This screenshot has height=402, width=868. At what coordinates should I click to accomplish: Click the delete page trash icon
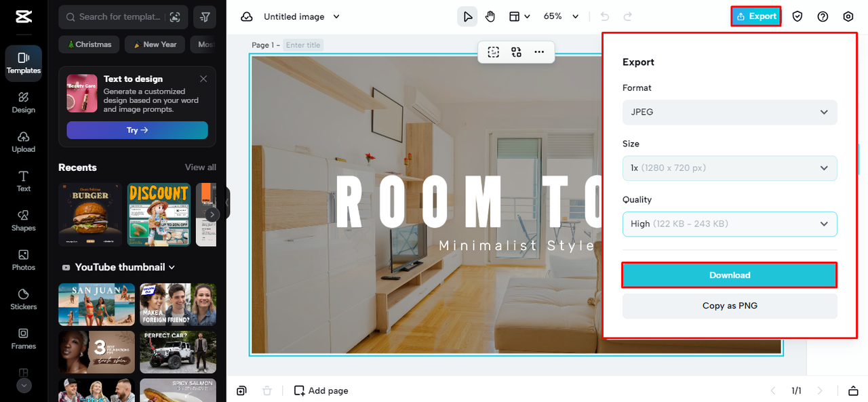coord(267,390)
